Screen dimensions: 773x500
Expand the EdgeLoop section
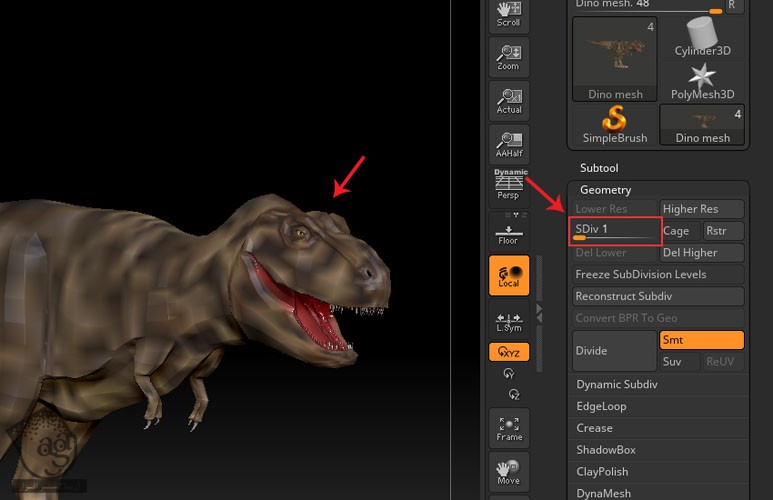tap(601, 406)
